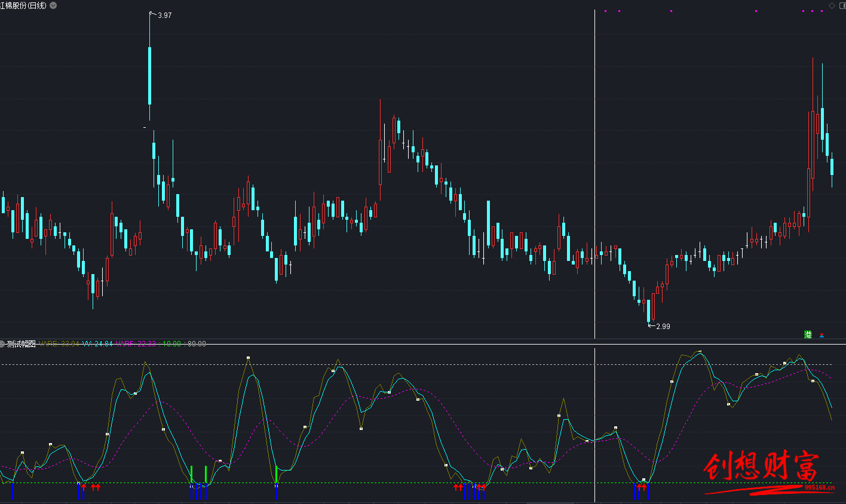
Task: Click the 红棉股份(日线) chart title
Action: tap(23, 5)
